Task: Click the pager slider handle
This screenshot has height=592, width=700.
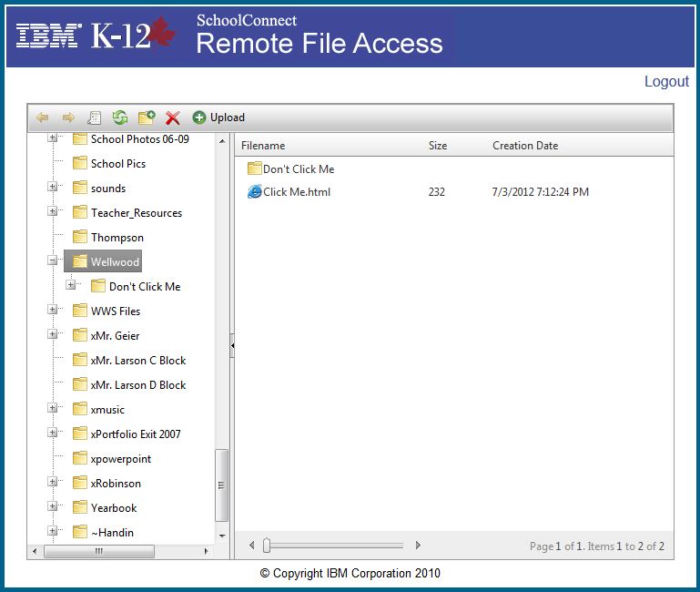Action: (x=267, y=545)
